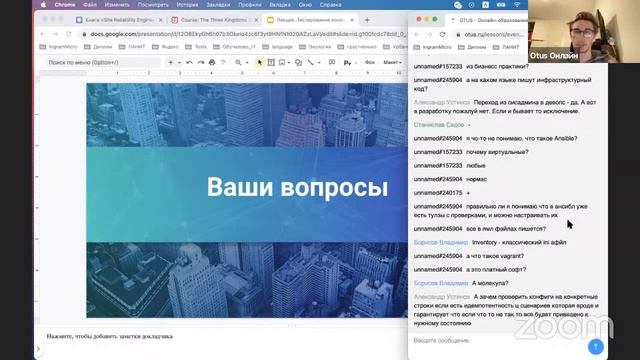Viewport: 640px width, 360px height.
Task: Open the Справка menu
Action: click(330, 5)
